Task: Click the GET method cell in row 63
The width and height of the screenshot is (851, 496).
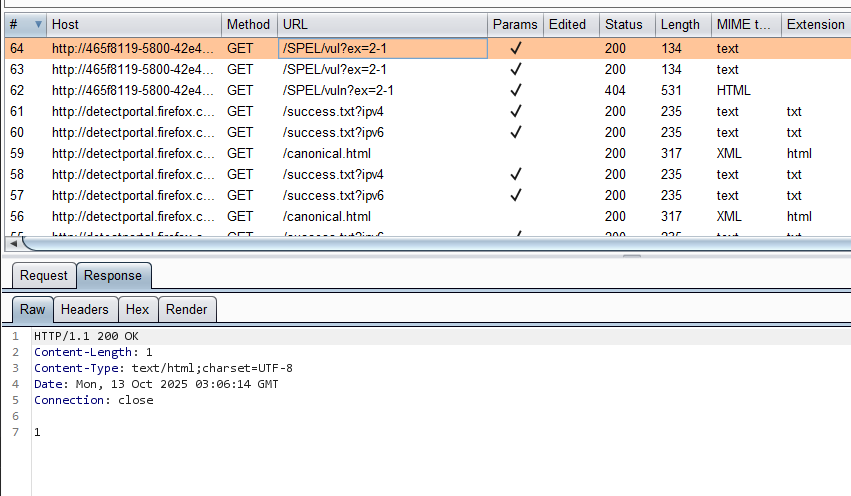Action: pyautogui.click(x=240, y=69)
